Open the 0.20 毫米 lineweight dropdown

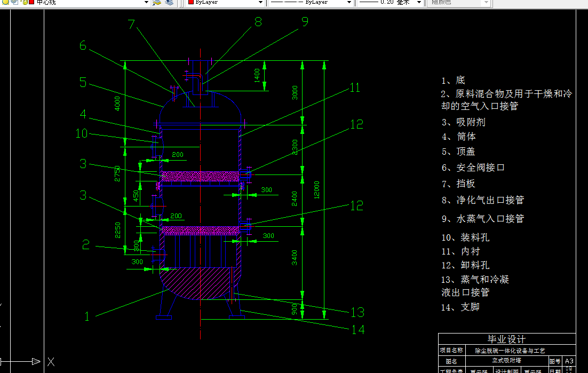pyautogui.click(x=419, y=2)
